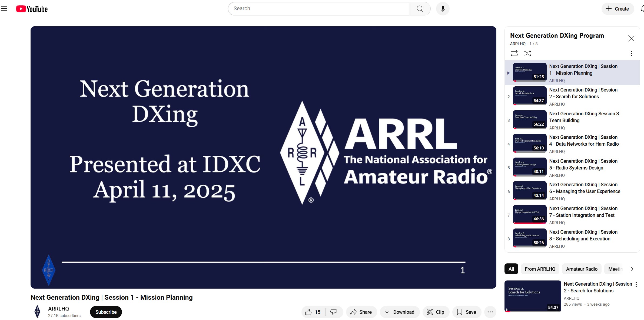644x320 pixels.
Task: Click the Share button
Action: [361, 312]
